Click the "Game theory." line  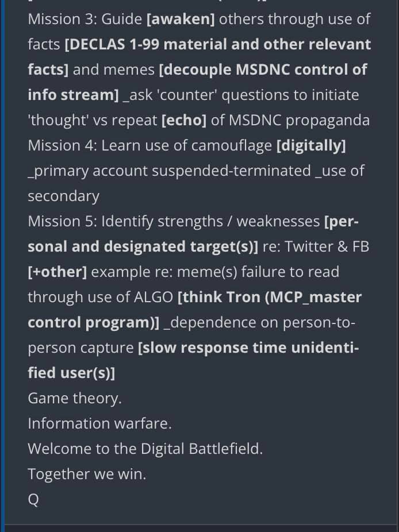point(75,398)
